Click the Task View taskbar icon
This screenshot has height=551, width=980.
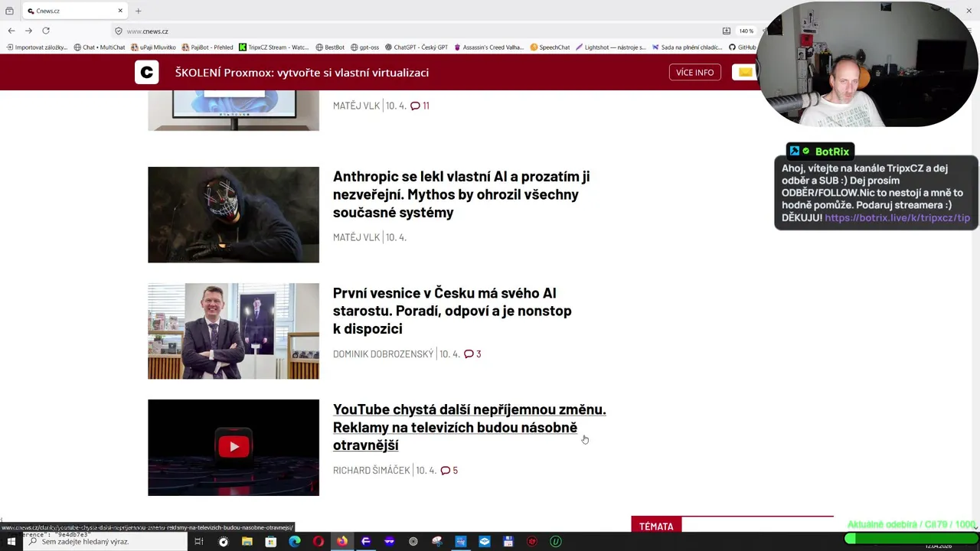[198, 542]
